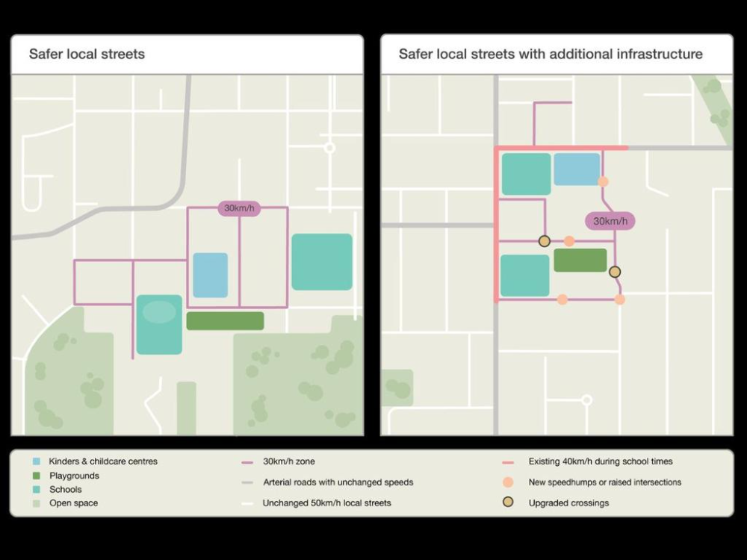This screenshot has height=560, width=747.
Task: Select "Safer local streets with additional infrastructure" title
Action: 550,54
